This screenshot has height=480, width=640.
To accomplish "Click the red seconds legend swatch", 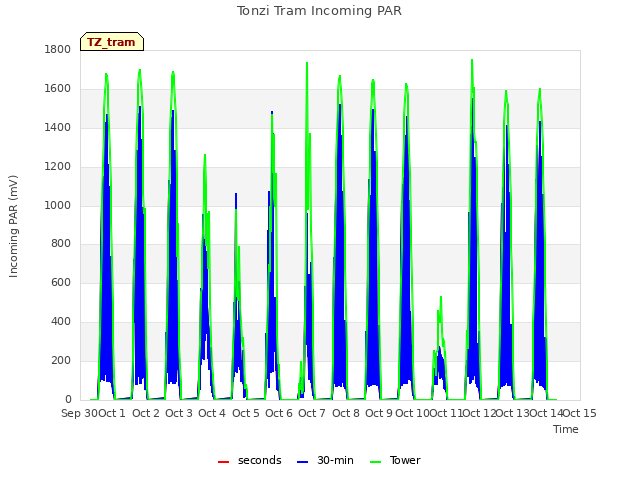I will [223, 462].
